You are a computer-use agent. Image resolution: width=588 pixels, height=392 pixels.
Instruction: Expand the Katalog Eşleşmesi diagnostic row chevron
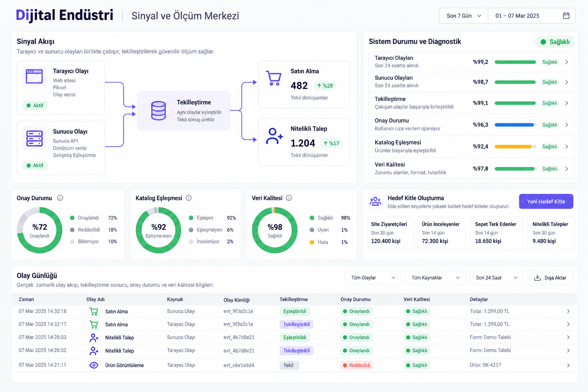tap(567, 147)
